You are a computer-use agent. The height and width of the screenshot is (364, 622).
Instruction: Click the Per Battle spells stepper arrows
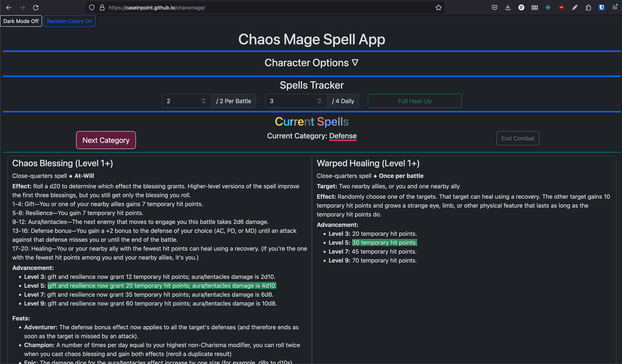204,101
